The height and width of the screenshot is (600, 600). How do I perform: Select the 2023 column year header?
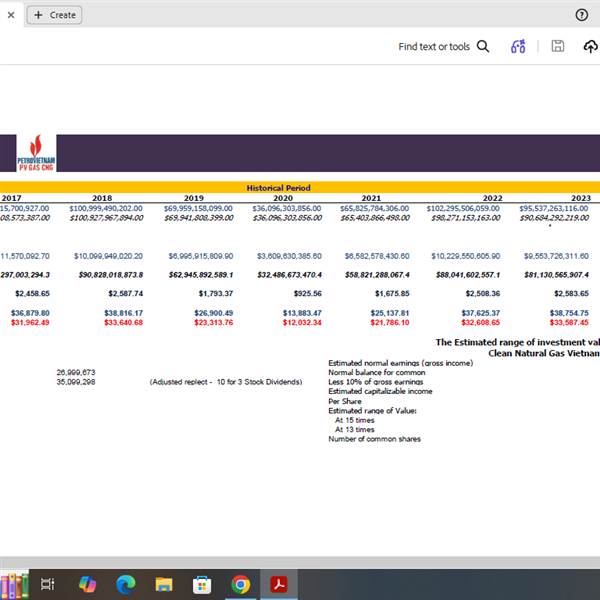click(x=581, y=198)
